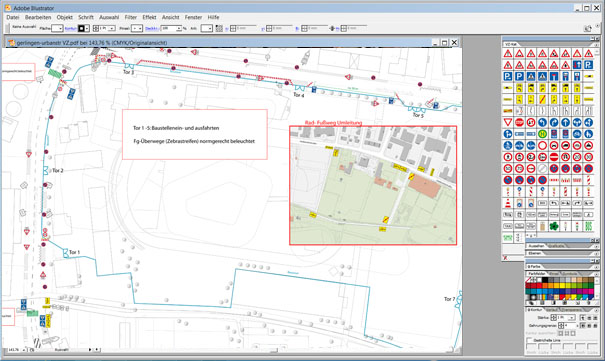605x361 pixels.
Task: Click the Rad- Fußweg Umleitung inset map
Action: (x=373, y=185)
